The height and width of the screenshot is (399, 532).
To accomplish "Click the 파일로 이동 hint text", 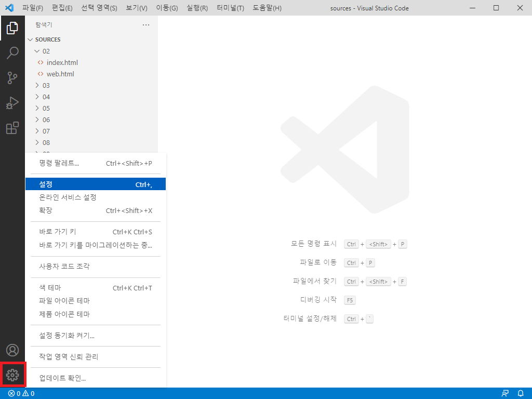I will (318, 262).
